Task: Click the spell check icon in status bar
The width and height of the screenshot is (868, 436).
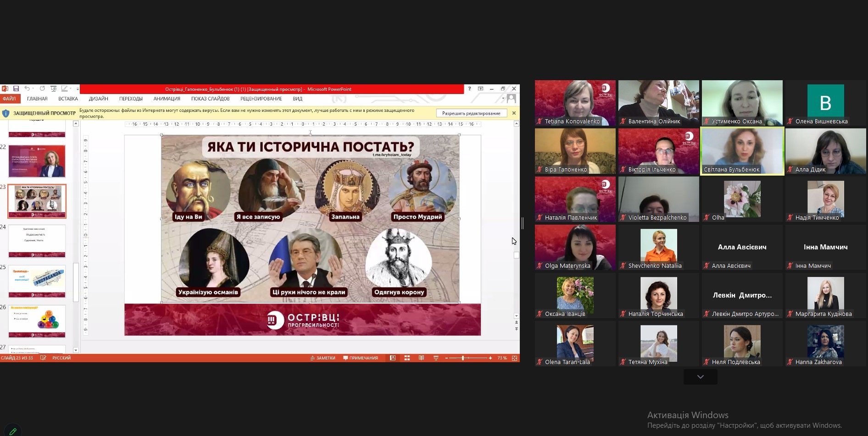Action: click(43, 358)
